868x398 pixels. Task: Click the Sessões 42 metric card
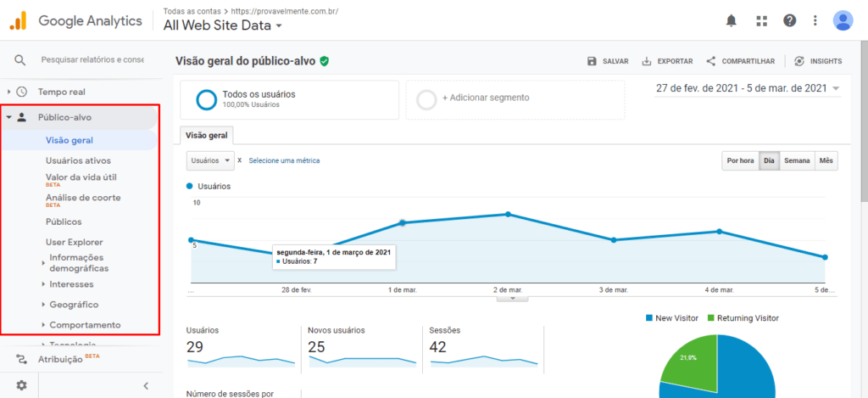click(x=483, y=347)
